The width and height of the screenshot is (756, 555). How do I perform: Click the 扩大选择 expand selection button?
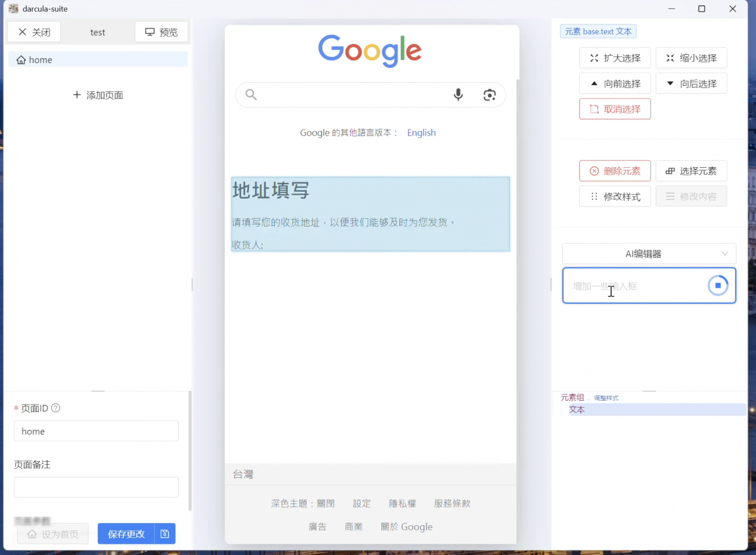[615, 58]
